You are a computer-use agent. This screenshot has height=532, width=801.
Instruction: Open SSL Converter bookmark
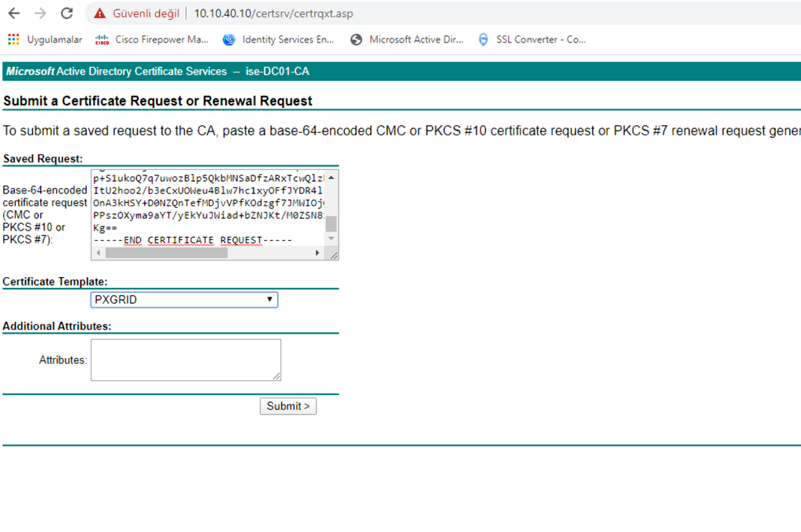coord(532,39)
